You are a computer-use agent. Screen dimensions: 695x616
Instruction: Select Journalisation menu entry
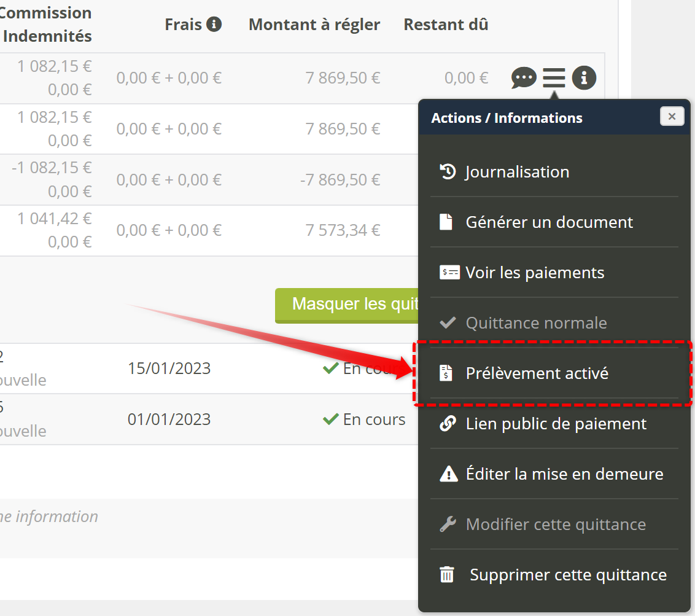(517, 172)
